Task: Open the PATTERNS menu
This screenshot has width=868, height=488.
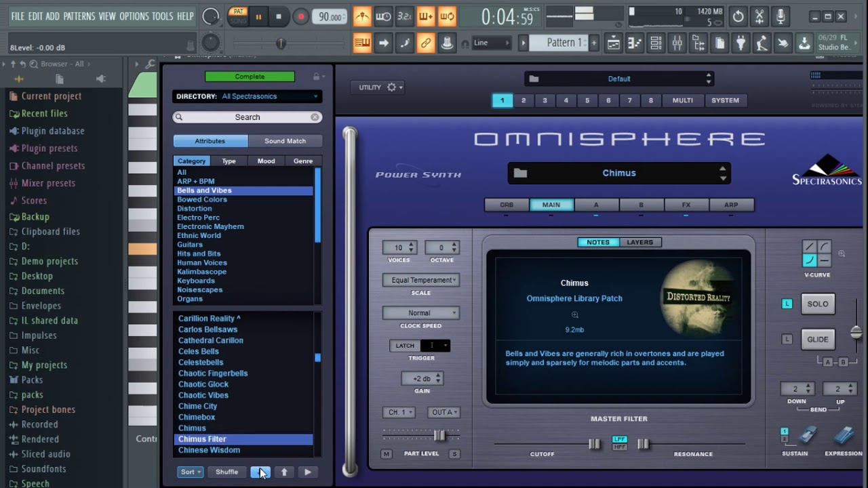Action: click(79, 16)
